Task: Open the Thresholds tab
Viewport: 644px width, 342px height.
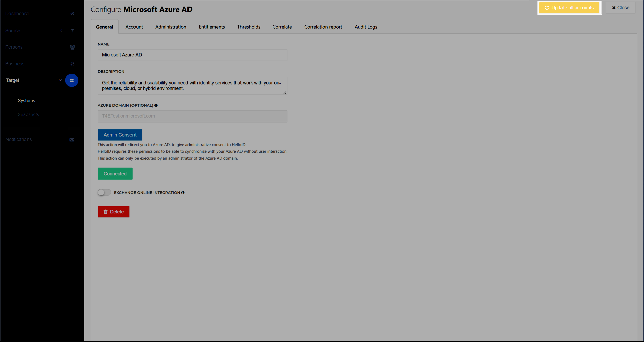Action: tap(249, 27)
